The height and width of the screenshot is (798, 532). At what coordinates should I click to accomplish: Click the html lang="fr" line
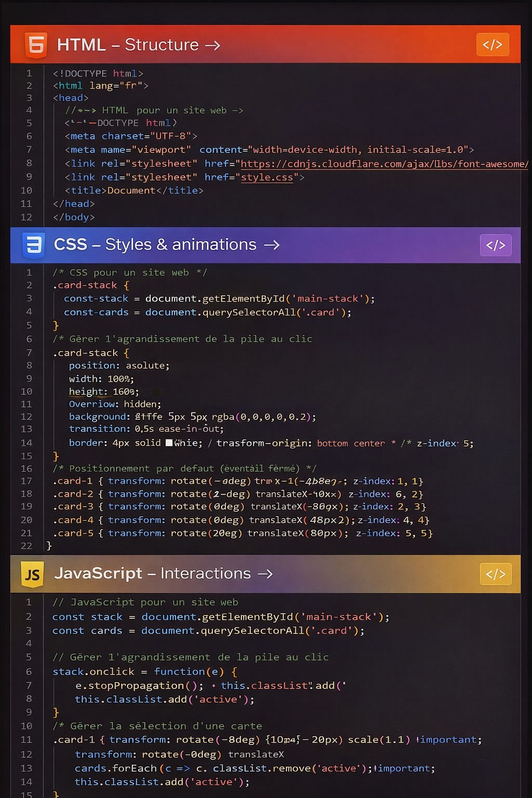[x=100, y=86]
